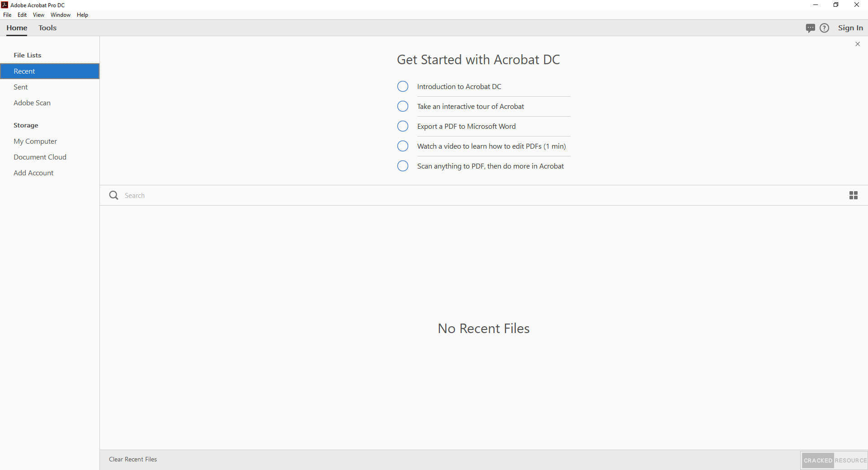Close the Get Started panel
868x470 pixels.
pos(858,44)
